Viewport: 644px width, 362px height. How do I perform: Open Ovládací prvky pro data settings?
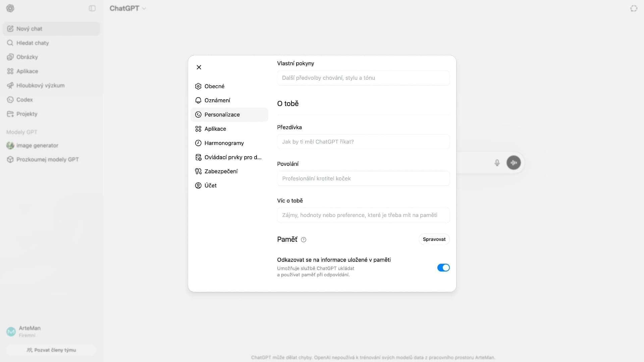[x=232, y=157]
